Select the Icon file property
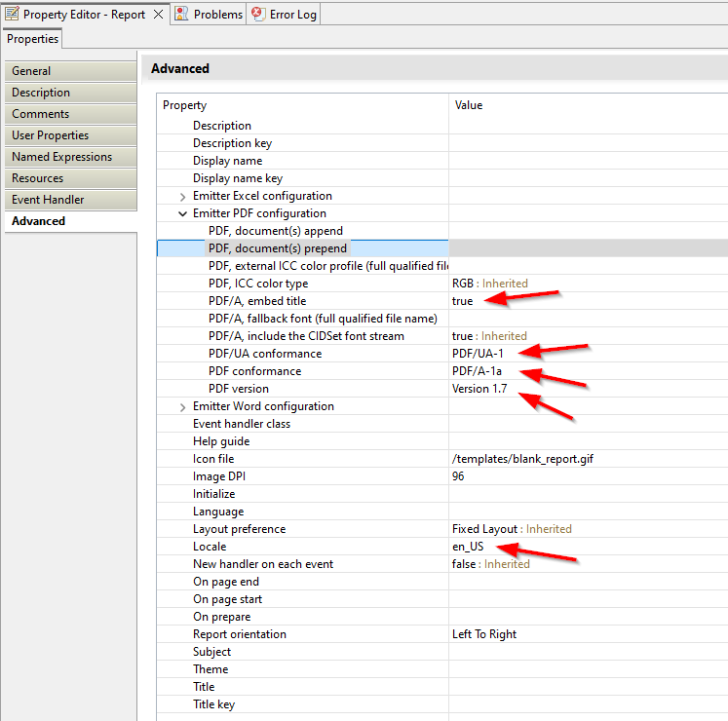 click(x=213, y=459)
